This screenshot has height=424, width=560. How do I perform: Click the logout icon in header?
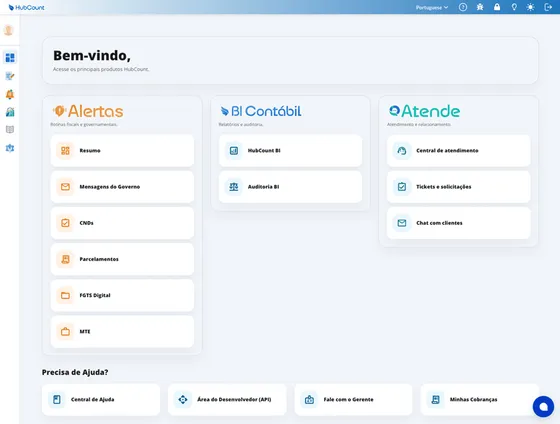(548, 7)
